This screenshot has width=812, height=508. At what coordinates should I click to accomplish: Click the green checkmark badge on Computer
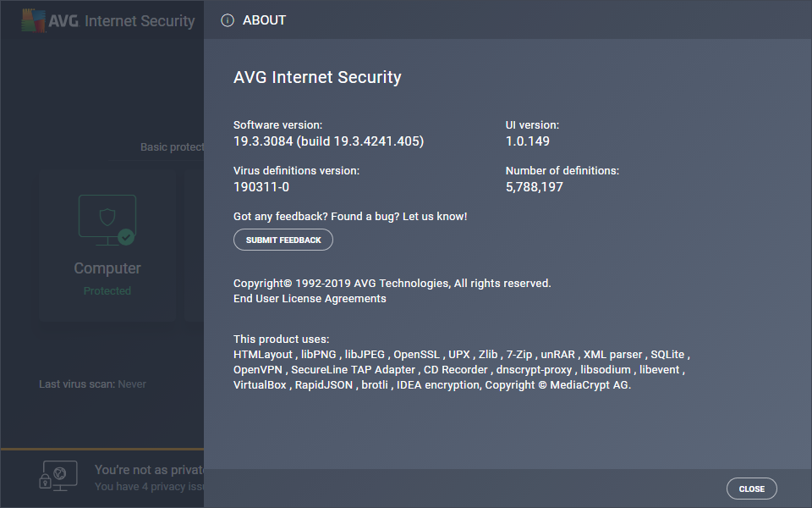pyautogui.click(x=126, y=237)
